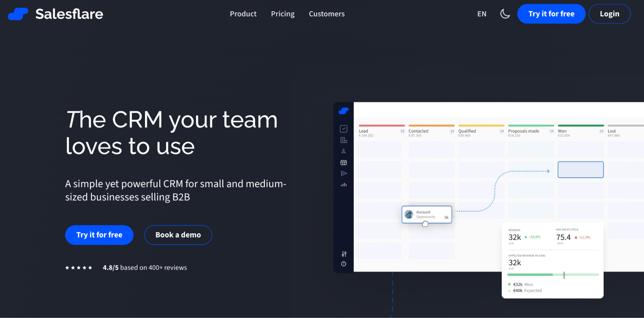Open the EN language selector
Screen dimensions: 644x318
tap(482, 14)
